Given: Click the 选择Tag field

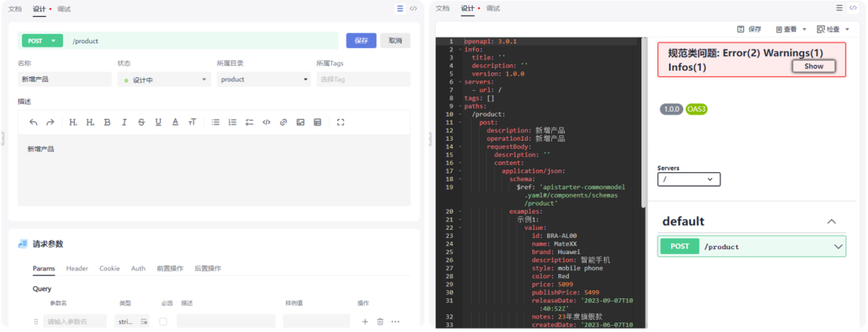Looking at the screenshot, I should 363,80.
